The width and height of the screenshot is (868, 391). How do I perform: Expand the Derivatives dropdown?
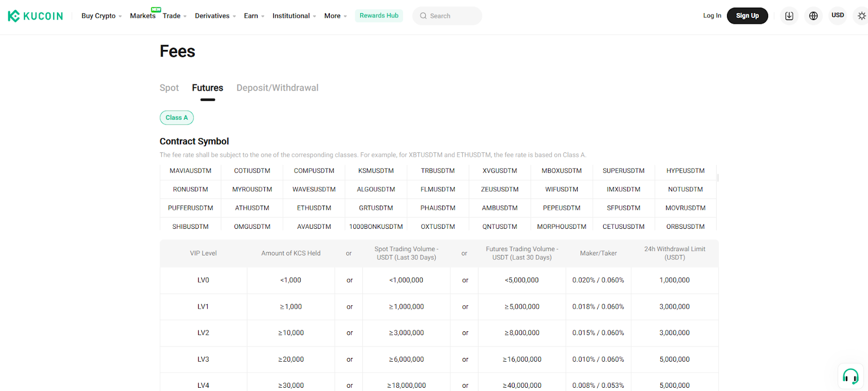coord(215,16)
